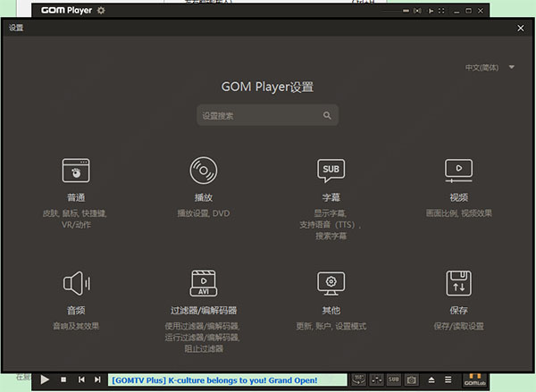Click the 播放设置, DVD description text
Screen dimensions: 536x392
pyautogui.click(x=204, y=213)
